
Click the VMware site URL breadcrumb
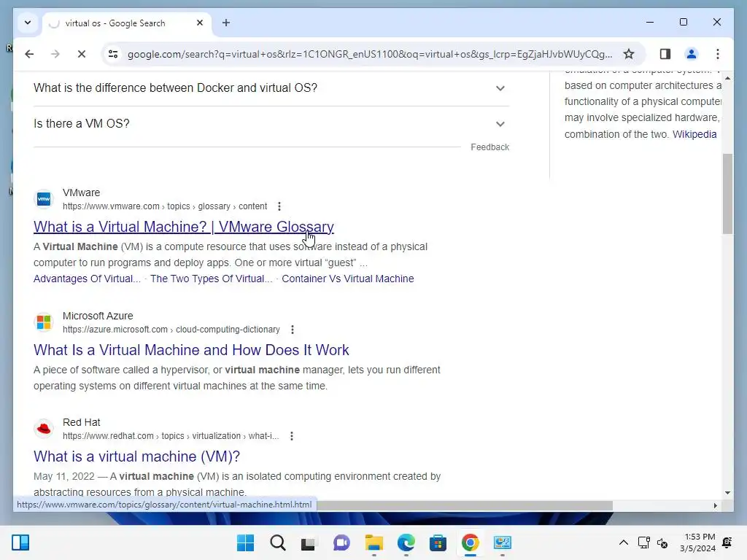point(165,206)
